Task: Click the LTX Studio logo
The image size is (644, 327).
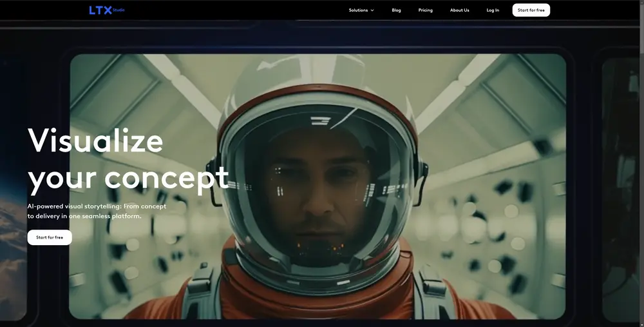Action: point(101,10)
